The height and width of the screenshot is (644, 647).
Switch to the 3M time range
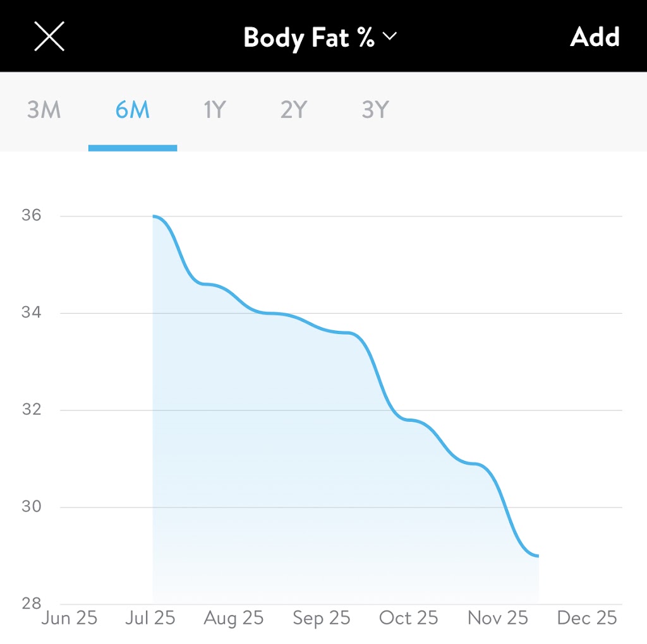pyautogui.click(x=44, y=110)
